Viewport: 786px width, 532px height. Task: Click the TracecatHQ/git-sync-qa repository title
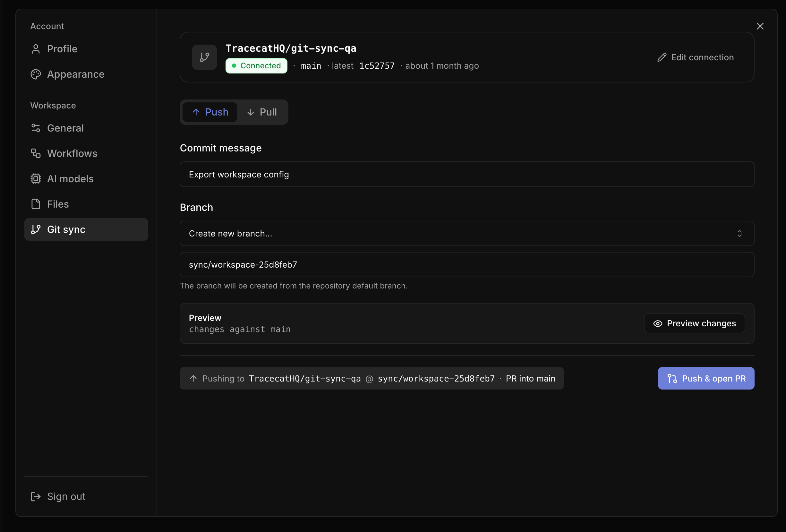tap(291, 48)
